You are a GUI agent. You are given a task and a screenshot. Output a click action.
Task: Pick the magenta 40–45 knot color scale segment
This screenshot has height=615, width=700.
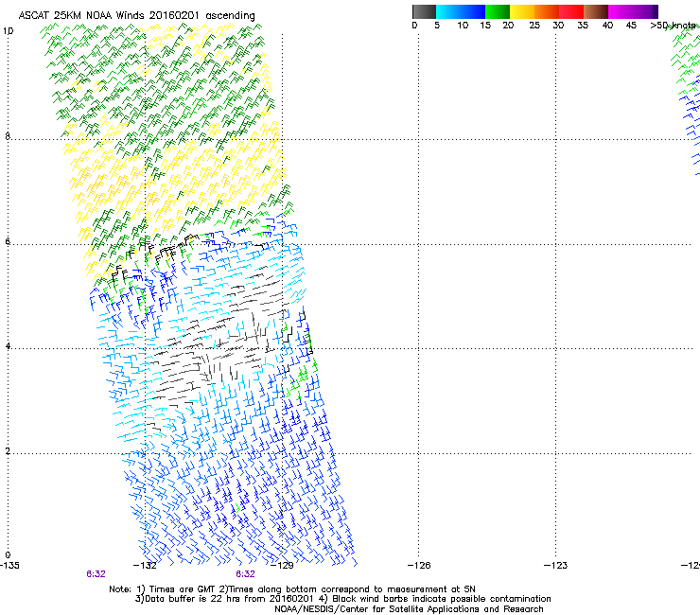[x=621, y=11]
